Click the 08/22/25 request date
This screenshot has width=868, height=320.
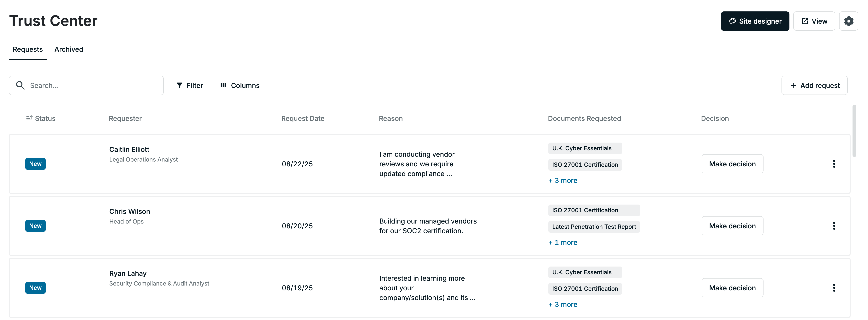pyautogui.click(x=297, y=164)
